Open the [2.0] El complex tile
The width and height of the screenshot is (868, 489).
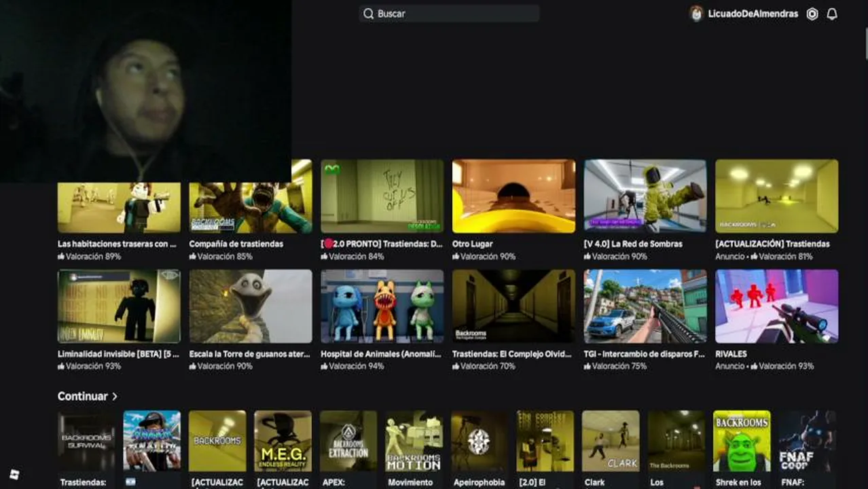click(x=545, y=441)
